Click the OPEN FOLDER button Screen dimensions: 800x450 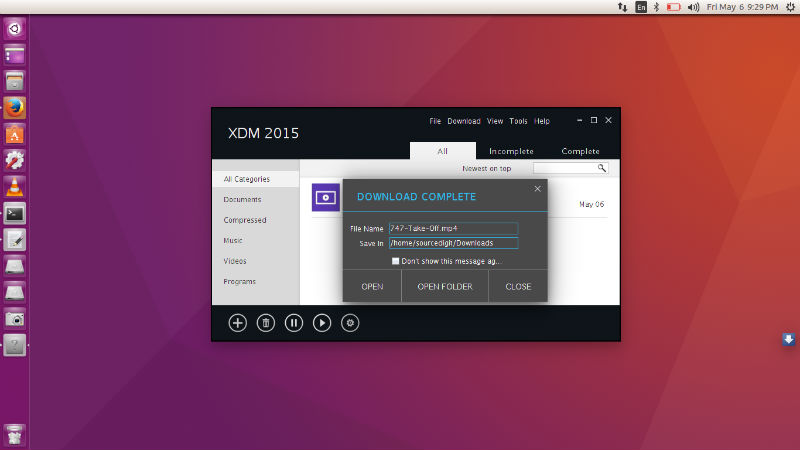445,287
